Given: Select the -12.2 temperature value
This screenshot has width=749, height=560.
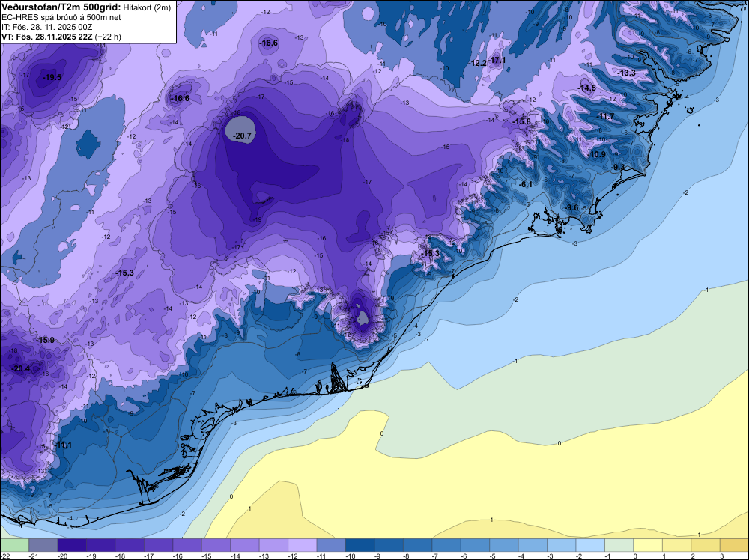Looking at the screenshot, I should (477, 63).
